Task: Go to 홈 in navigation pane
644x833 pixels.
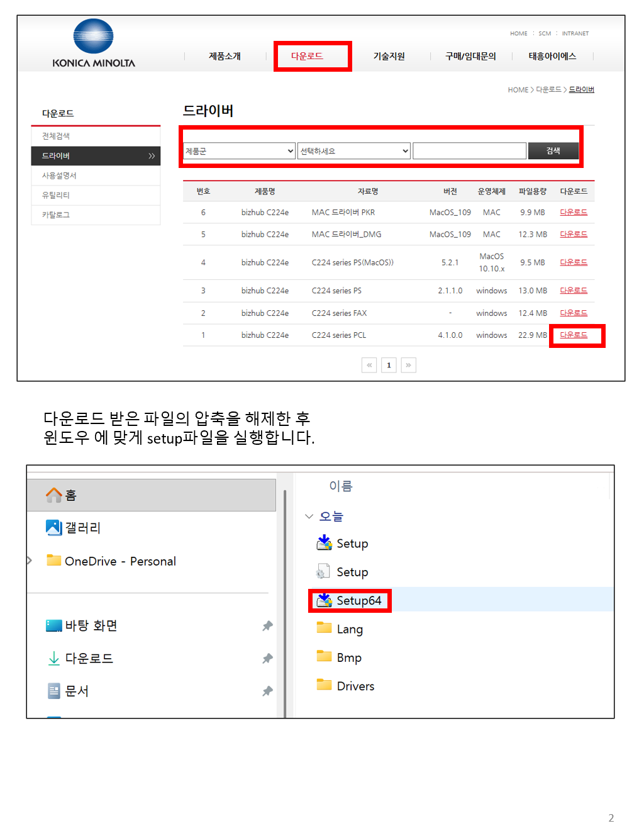Action: point(70,495)
